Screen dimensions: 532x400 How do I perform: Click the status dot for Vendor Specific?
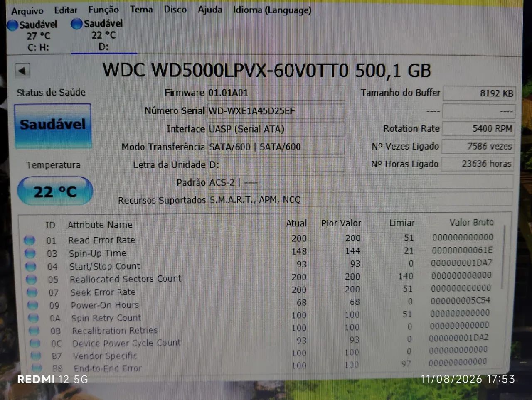36,356
